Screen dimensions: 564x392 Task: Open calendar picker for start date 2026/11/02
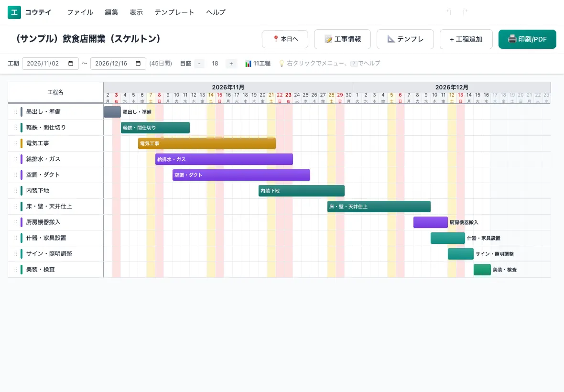71,63
